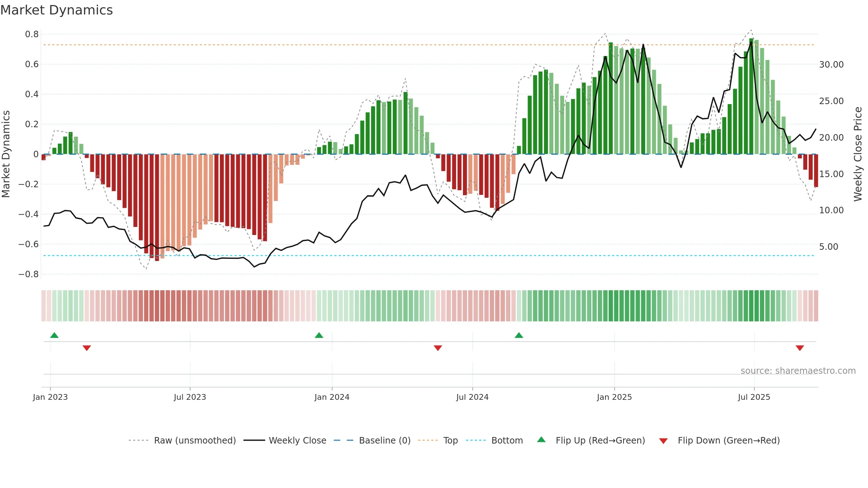Image resolution: width=868 pixels, height=488 pixels.
Task: Click the green Flip Up legend triangle icon
Action: pos(541,440)
